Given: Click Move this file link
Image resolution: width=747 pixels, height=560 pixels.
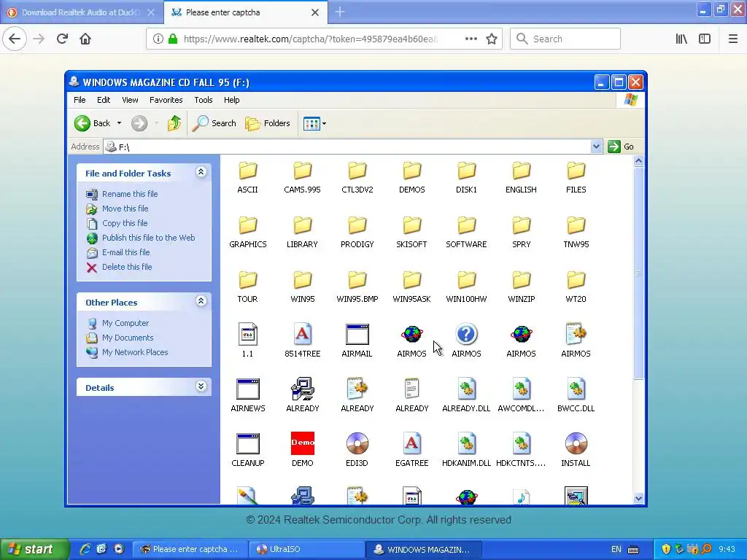Looking at the screenshot, I should tap(125, 209).
